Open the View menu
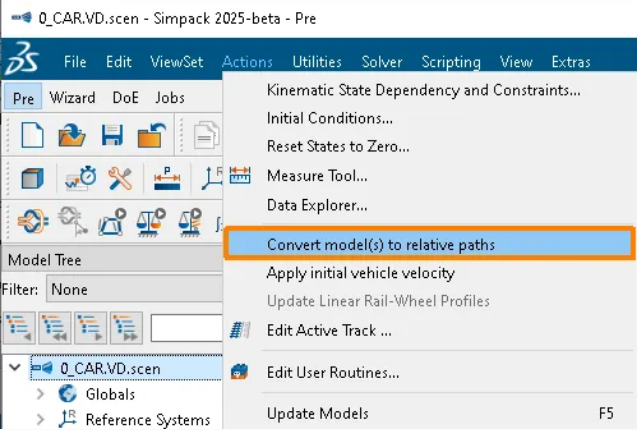The image size is (637, 430). click(x=516, y=62)
